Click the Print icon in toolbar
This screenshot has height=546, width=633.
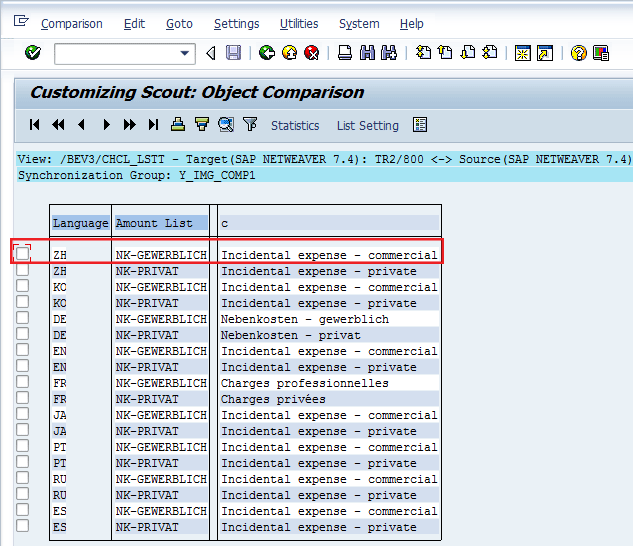(x=344, y=53)
